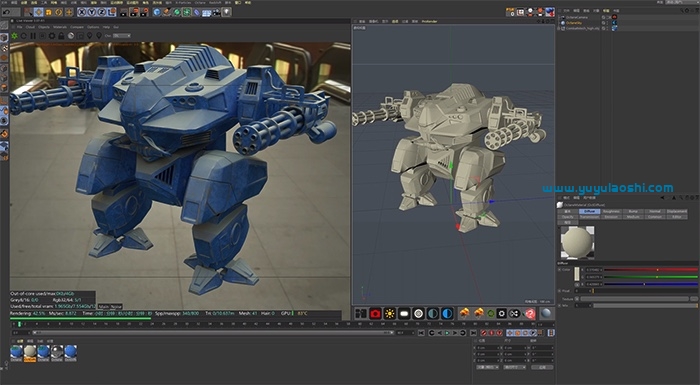
Task: Open the Live Viewer Objects menu
Action: click(44, 27)
